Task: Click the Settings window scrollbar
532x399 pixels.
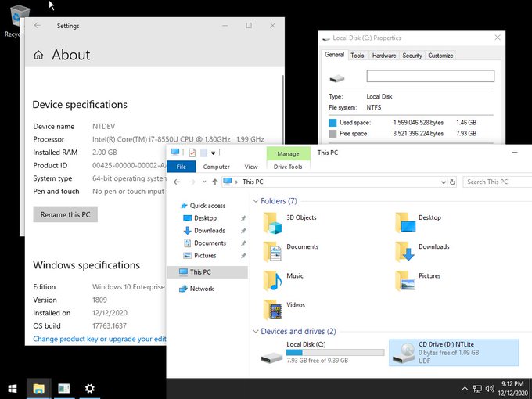Action: pos(283,112)
